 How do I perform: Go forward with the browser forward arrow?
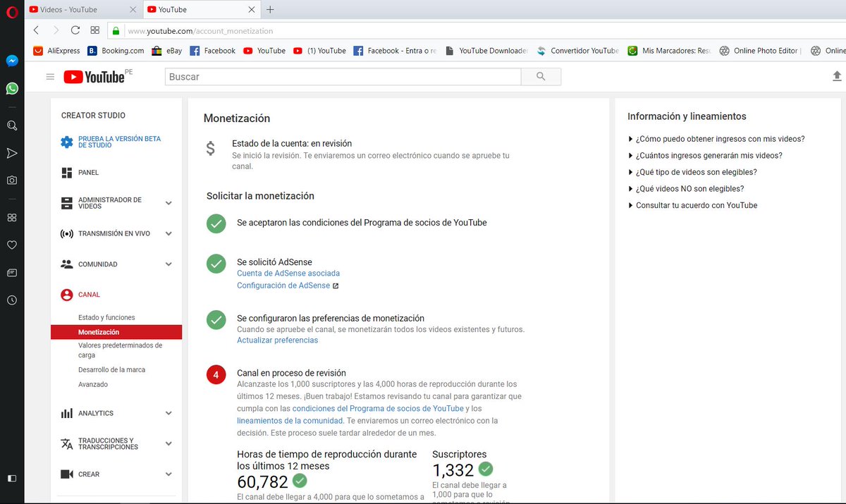56,30
